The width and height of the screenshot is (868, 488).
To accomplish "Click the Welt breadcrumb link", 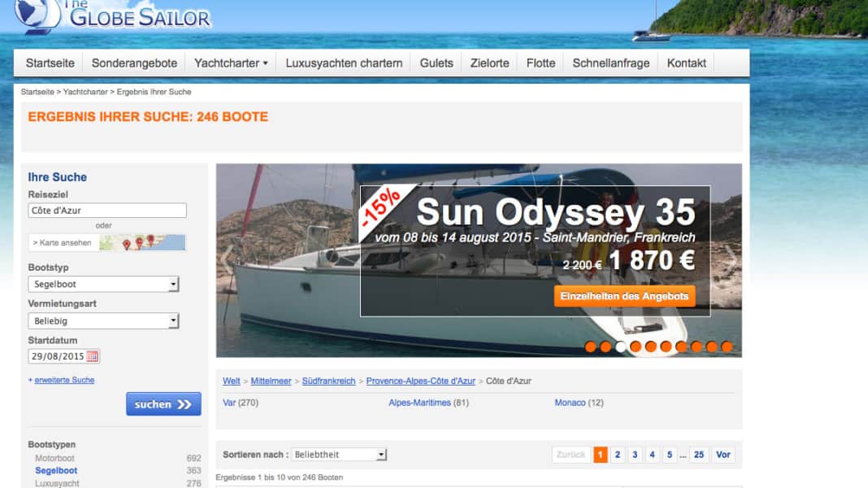I will pyautogui.click(x=232, y=381).
